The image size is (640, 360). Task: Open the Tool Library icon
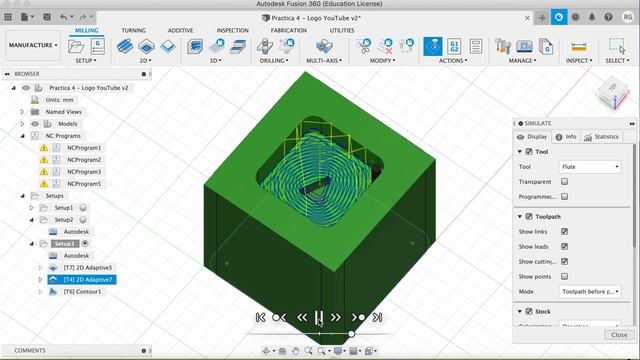(502, 46)
